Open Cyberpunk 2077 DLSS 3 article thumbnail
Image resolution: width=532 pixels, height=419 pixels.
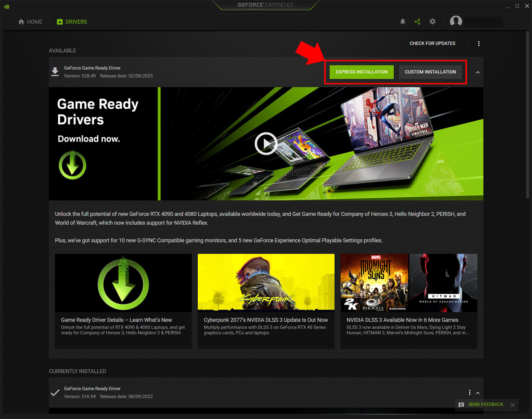pyautogui.click(x=266, y=283)
